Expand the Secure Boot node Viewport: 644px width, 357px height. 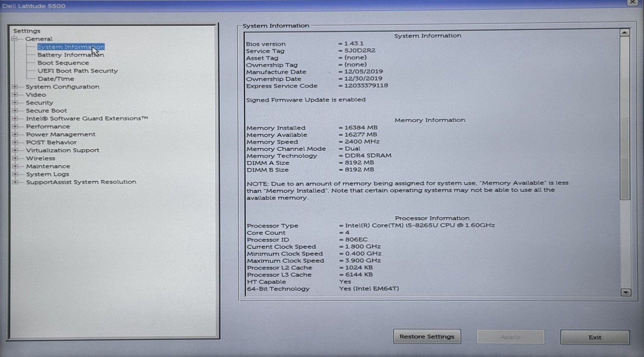pyautogui.click(x=15, y=111)
